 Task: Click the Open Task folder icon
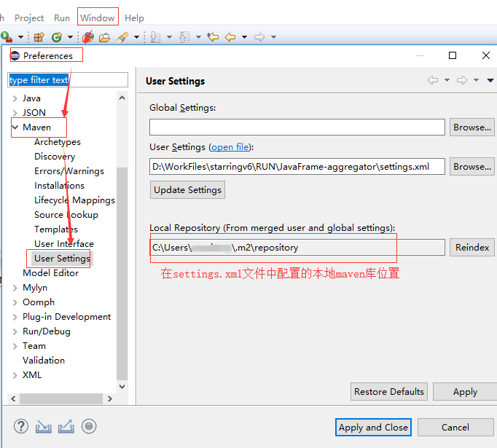coord(104,37)
